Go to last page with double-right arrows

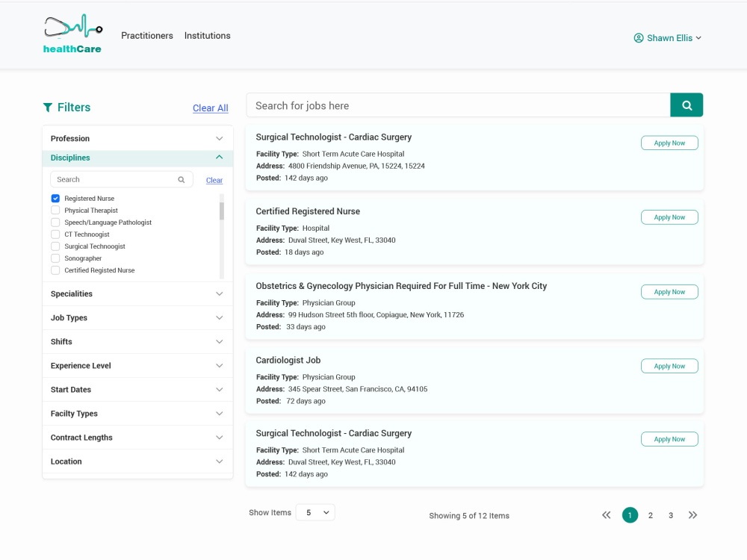692,515
